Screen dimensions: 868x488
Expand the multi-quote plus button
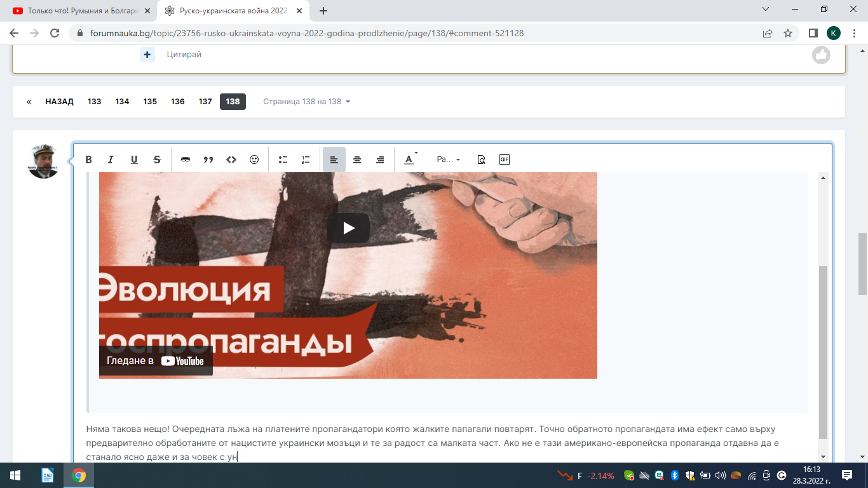point(147,55)
